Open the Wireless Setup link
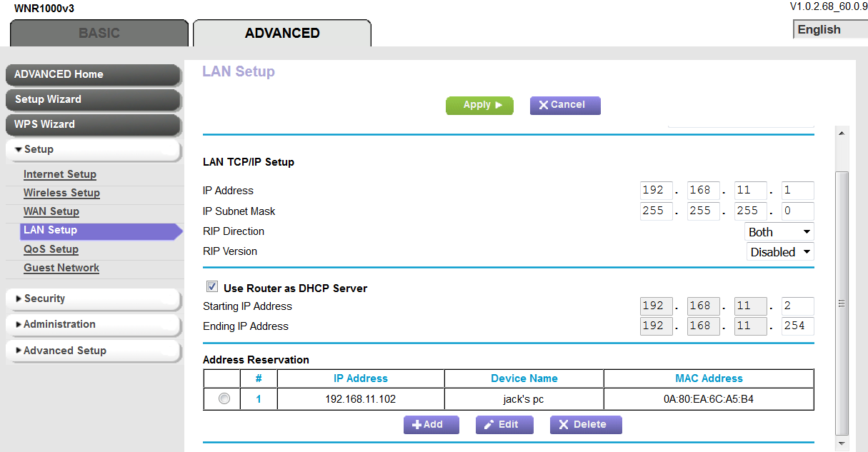Screen dimensions: 868x452 click(x=61, y=193)
